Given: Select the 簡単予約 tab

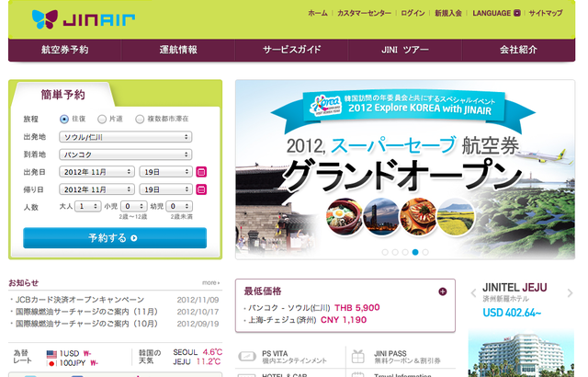Looking at the screenshot, I should tap(63, 95).
